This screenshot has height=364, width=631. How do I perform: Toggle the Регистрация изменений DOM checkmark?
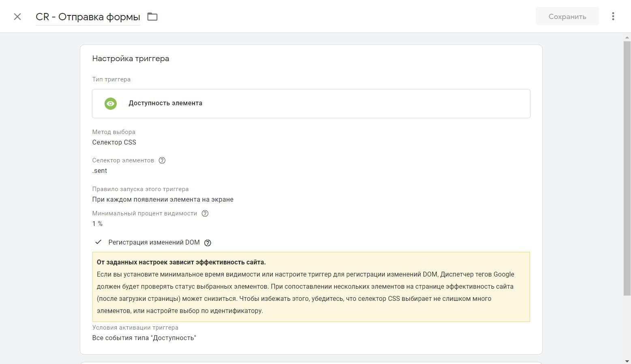click(x=98, y=242)
